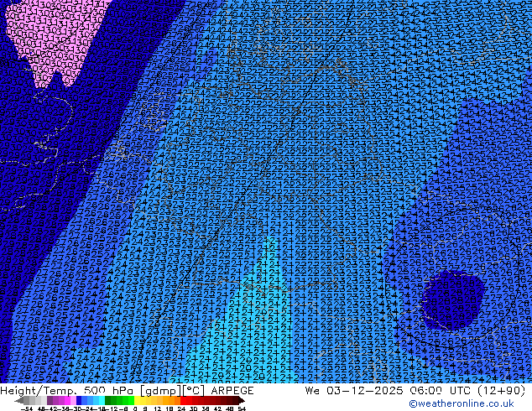Image resolution: width=532 pixels, height=411 pixels.
Task: Click the ARPEGE model name label
Action: 232,391
